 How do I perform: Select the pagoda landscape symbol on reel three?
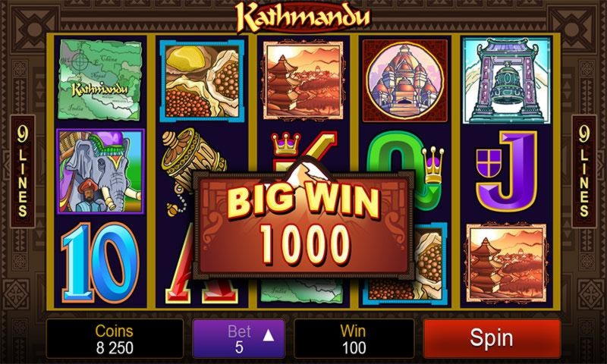coord(303,80)
